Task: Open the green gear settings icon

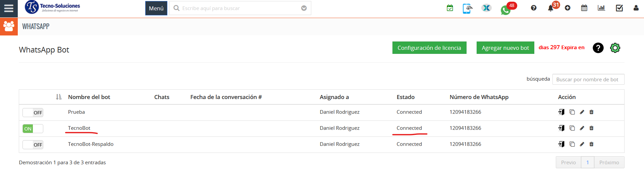Action: (615, 48)
